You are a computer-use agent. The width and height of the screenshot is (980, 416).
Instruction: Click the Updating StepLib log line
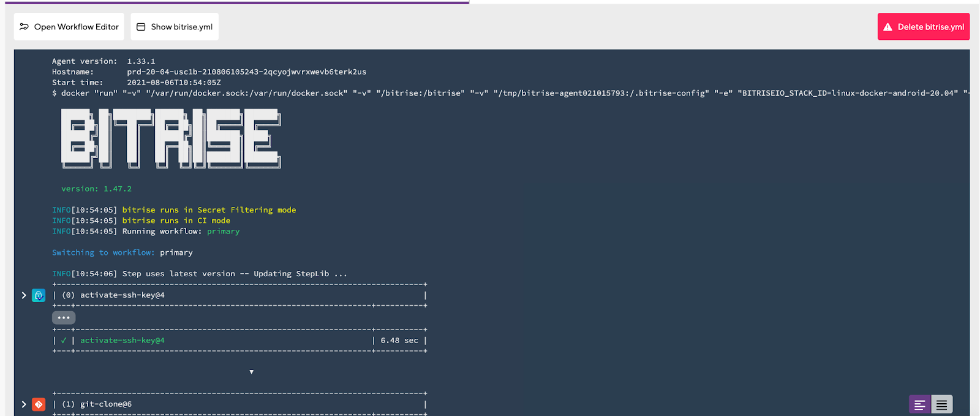click(200, 274)
